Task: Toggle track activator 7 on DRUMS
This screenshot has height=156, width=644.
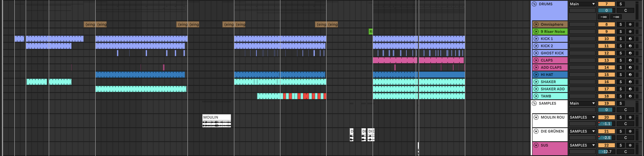Action: tap(606, 4)
